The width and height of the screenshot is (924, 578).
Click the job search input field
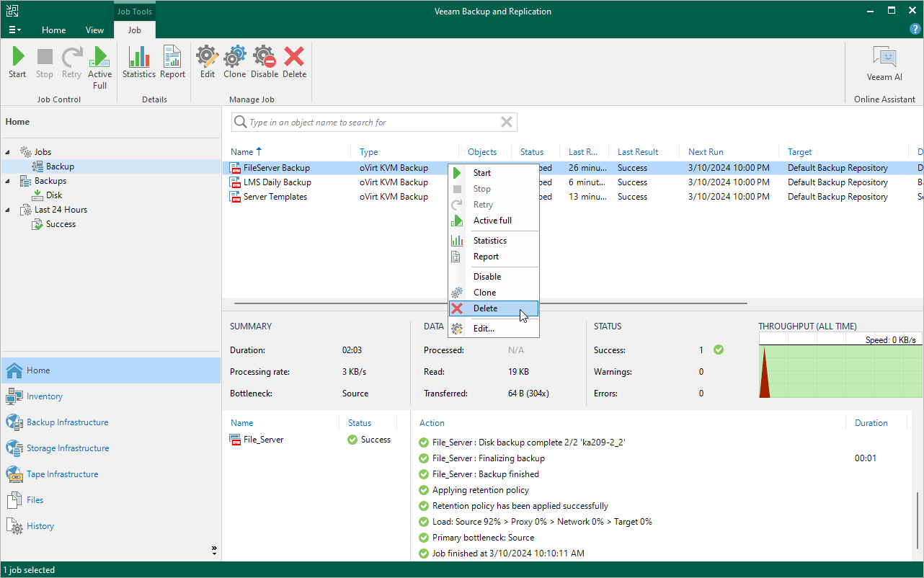tap(373, 123)
